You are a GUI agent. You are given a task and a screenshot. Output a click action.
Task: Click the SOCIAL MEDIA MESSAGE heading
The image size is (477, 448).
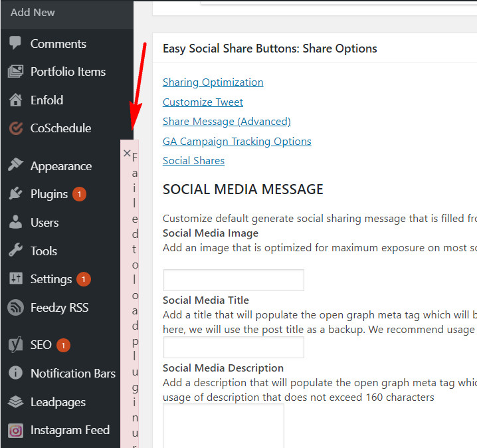pos(242,189)
